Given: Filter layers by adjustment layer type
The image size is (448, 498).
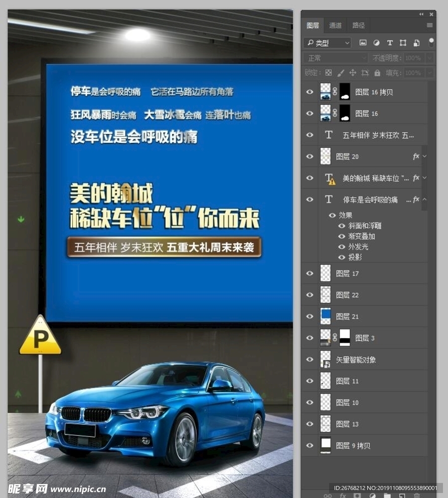Looking at the screenshot, I should tap(376, 43).
